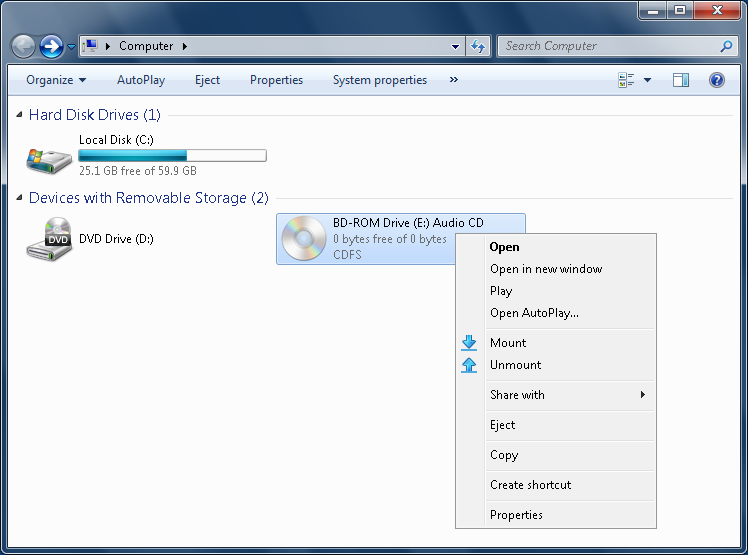Click Eject in the toolbar
This screenshot has width=748, height=555.
[208, 80]
